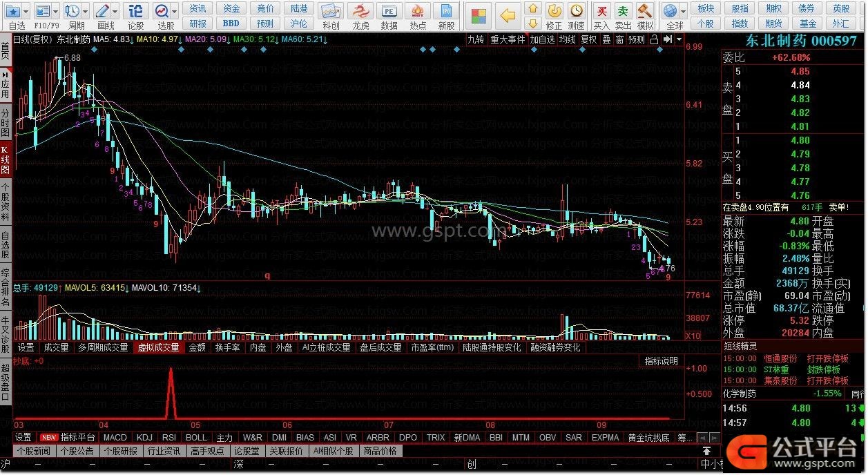This screenshot has height=475, width=868.
Task: Click the 资讯 news button
Action: [198, 8]
